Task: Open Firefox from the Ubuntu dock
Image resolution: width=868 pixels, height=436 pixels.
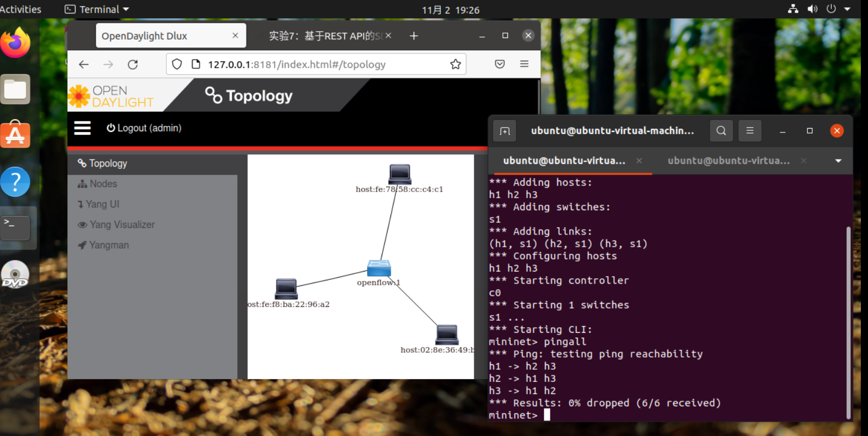Action: pos(15,43)
